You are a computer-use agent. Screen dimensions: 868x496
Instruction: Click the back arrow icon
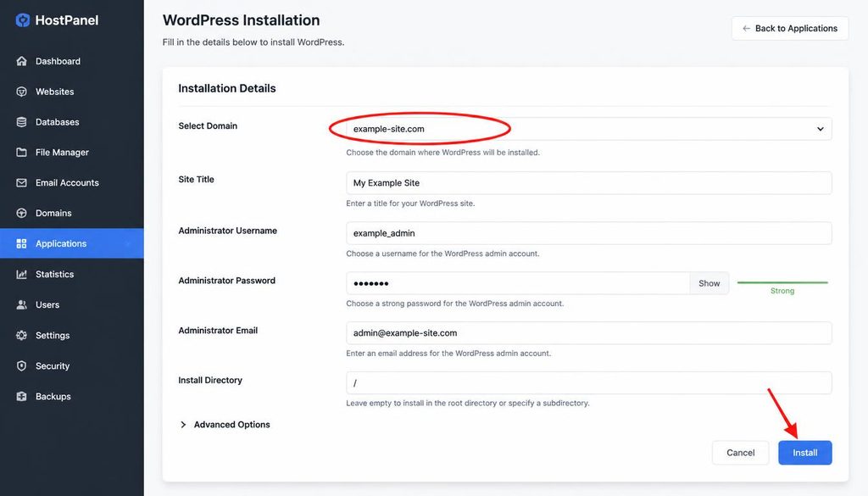[x=746, y=28]
